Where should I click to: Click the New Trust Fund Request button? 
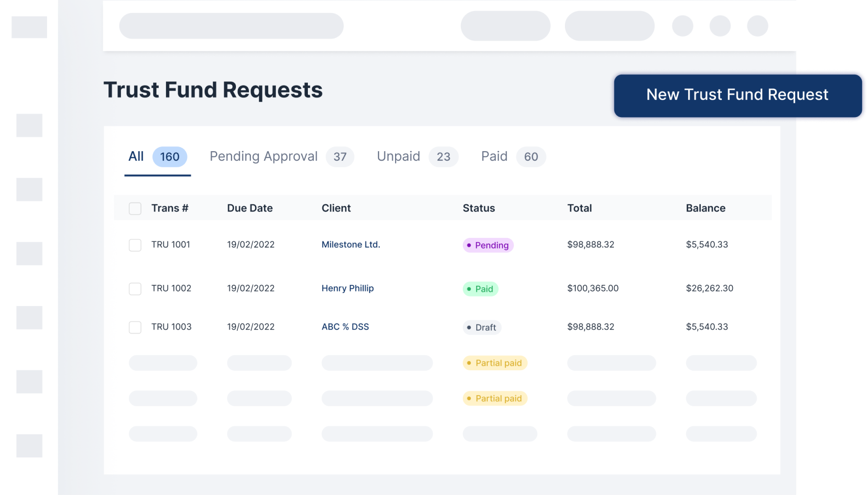click(737, 94)
